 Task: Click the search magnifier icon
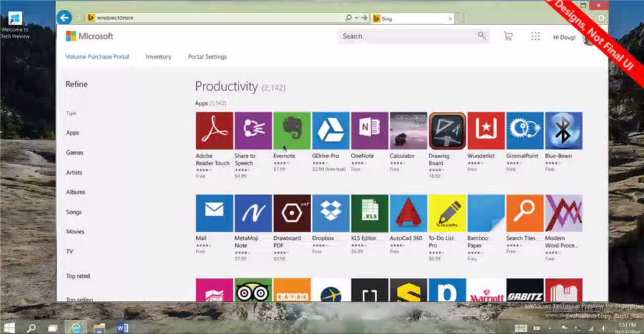[482, 36]
